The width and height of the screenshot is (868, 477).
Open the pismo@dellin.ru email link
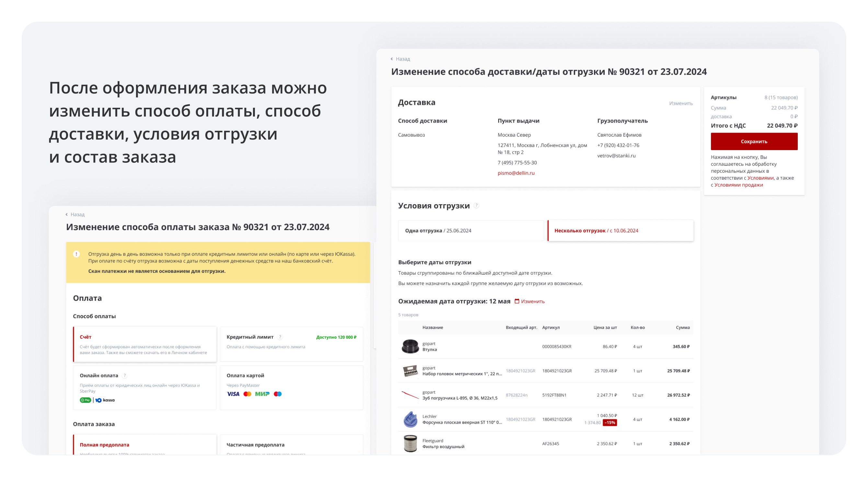point(516,173)
